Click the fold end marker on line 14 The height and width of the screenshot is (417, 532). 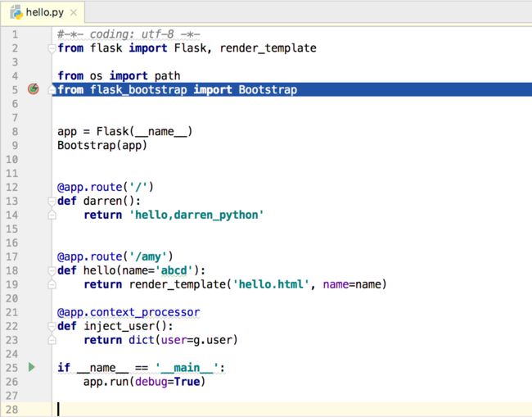pyautogui.click(x=52, y=215)
